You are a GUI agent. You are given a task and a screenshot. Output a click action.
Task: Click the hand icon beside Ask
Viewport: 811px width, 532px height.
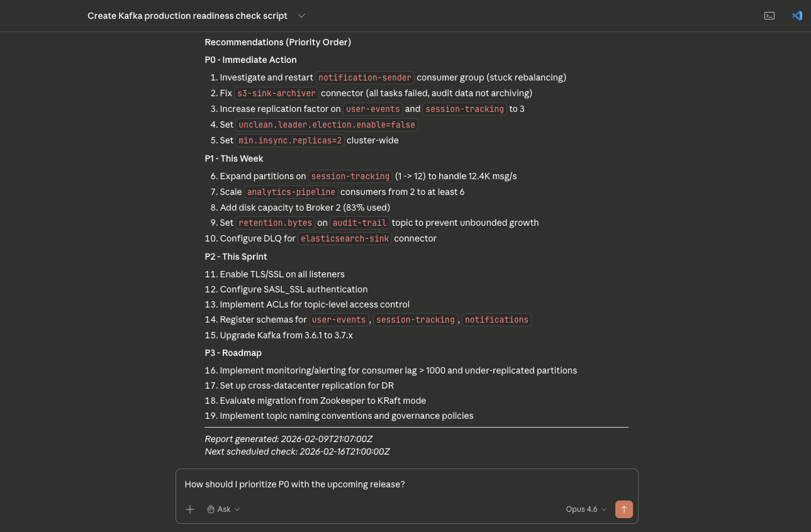tap(211, 509)
